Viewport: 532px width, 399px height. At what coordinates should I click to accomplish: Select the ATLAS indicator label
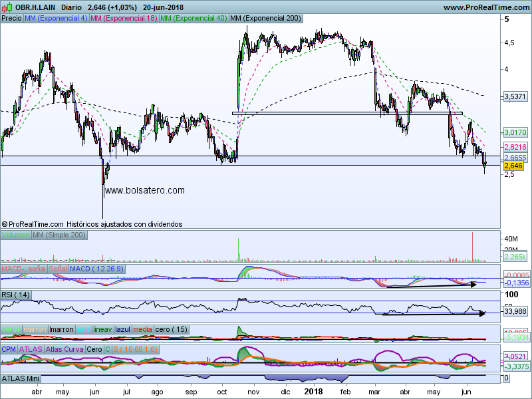(x=31, y=348)
